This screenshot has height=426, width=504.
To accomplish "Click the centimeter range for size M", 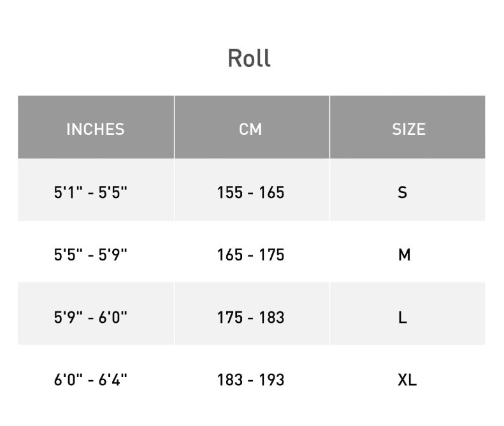I will (250, 255).
